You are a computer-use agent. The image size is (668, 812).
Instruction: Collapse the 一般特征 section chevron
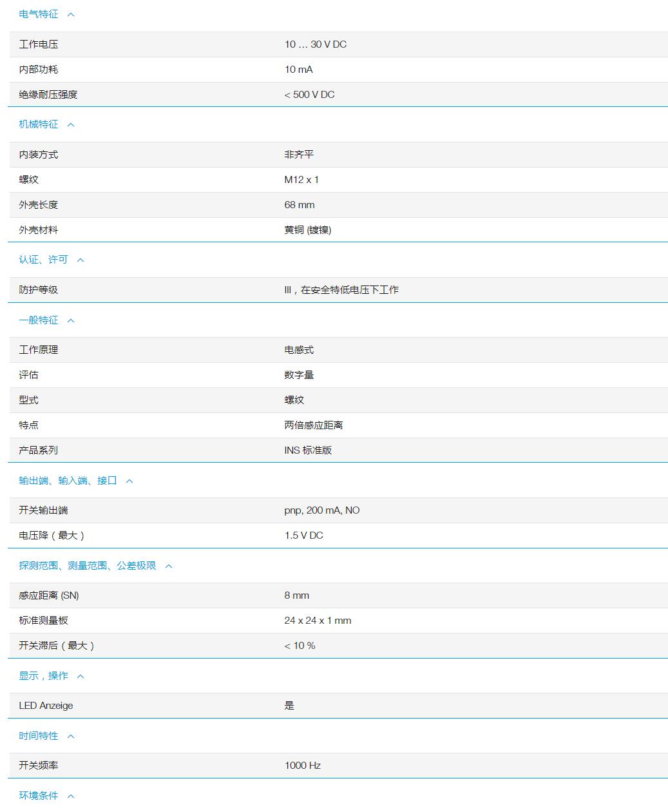coord(71,320)
